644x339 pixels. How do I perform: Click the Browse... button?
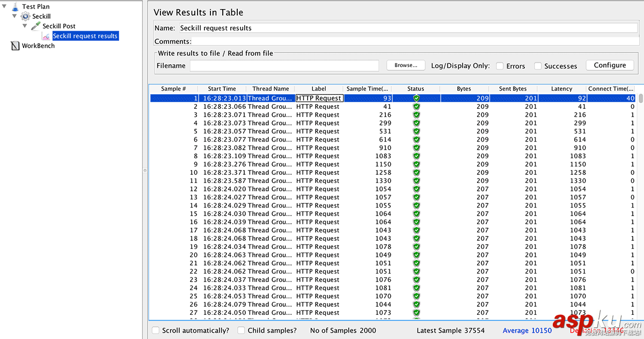[x=406, y=65]
